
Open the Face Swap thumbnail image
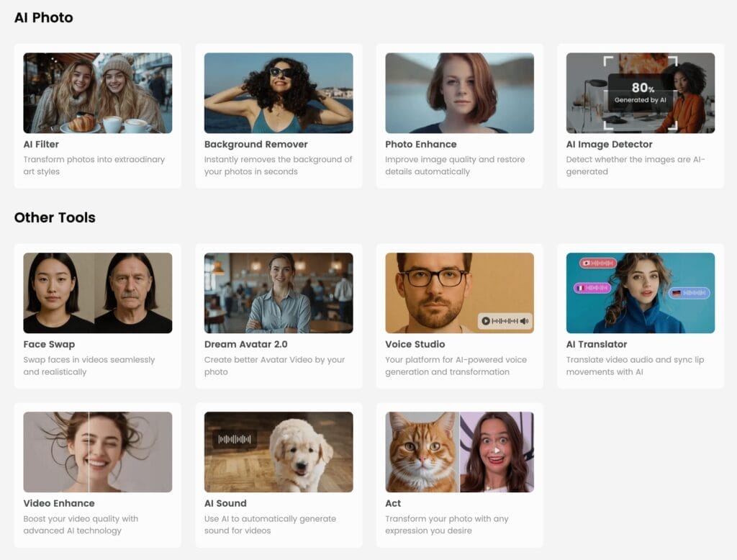pyautogui.click(x=98, y=293)
